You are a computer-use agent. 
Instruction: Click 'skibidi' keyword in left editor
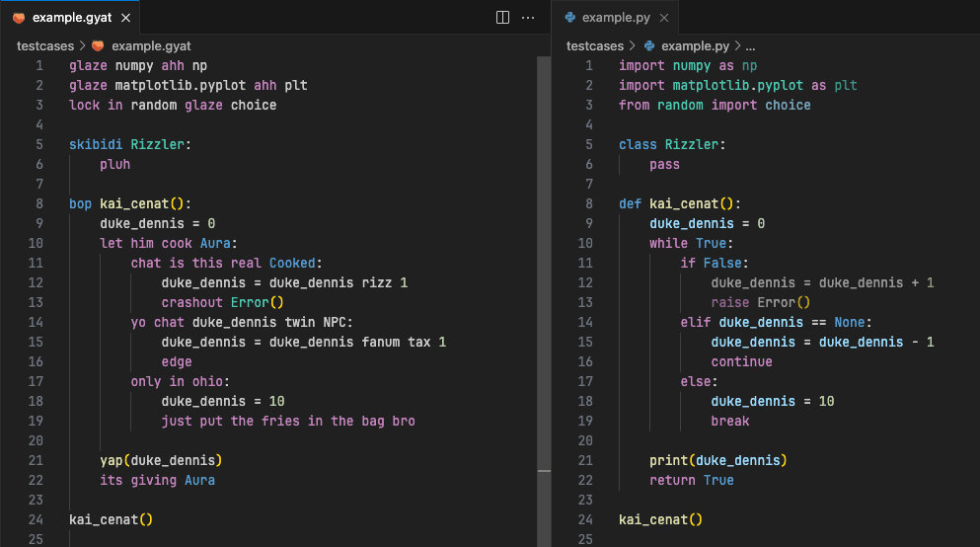[x=96, y=144]
